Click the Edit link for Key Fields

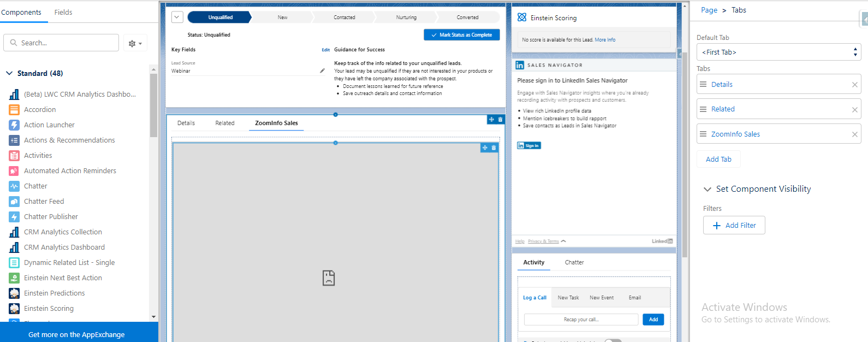point(326,50)
